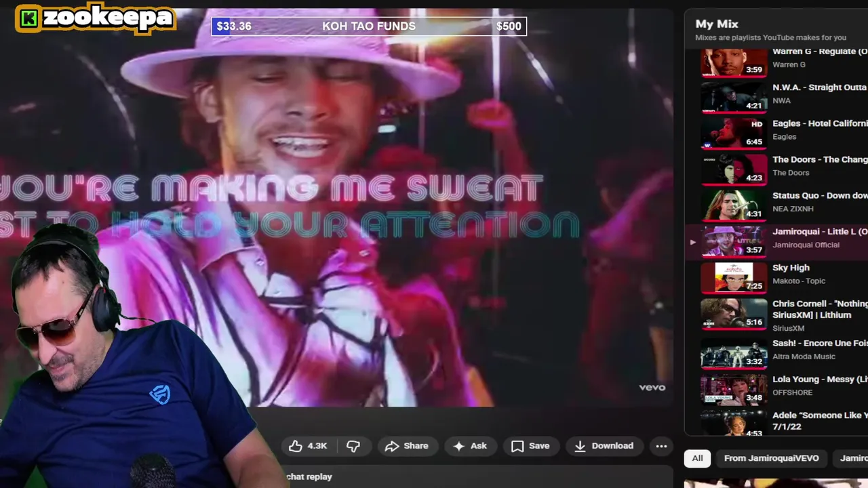Click the now-playing arrow beside Jamiroquai
The image size is (868, 488).
[692, 242]
